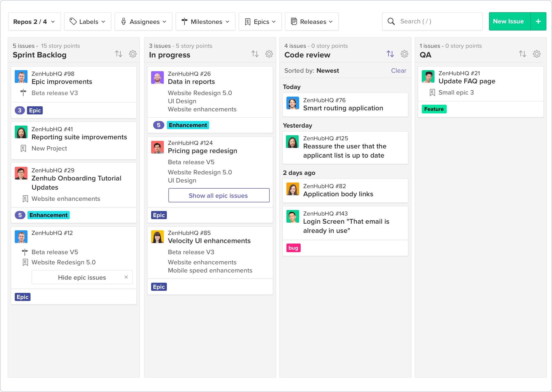Image resolution: width=552 pixels, height=392 pixels.
Task: Open Code review column settings gear
Action: tap(404, 54)
